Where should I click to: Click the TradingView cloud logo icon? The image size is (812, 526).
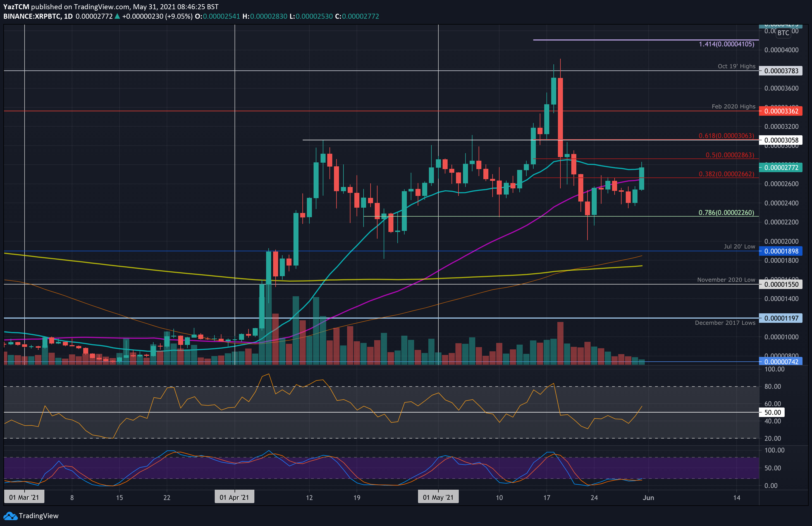point(10,516)
